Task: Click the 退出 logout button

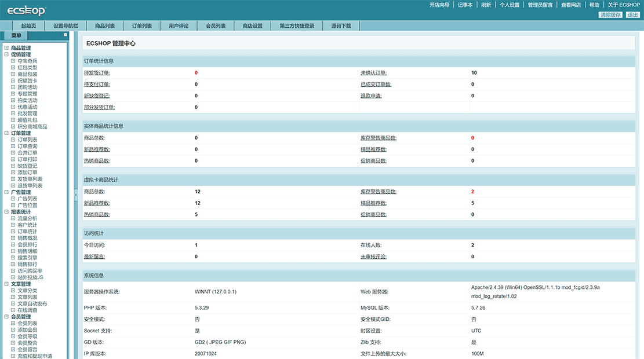Action: pos(632,14)
